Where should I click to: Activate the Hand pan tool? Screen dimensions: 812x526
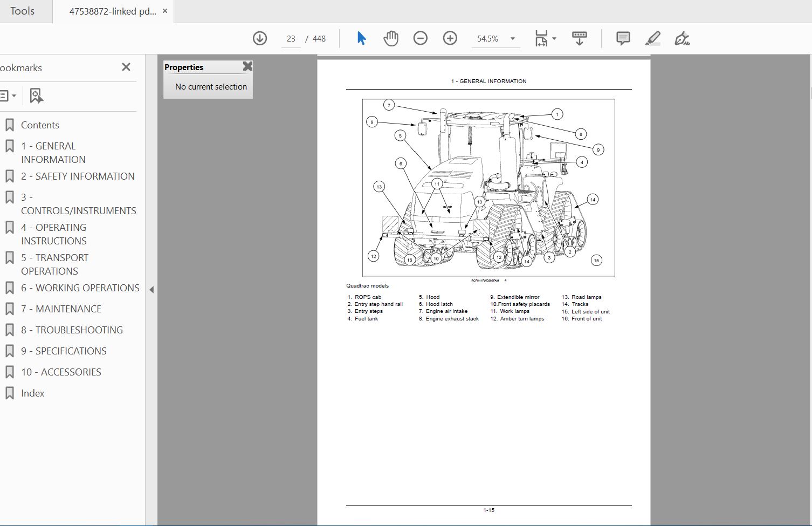[390, 38]
